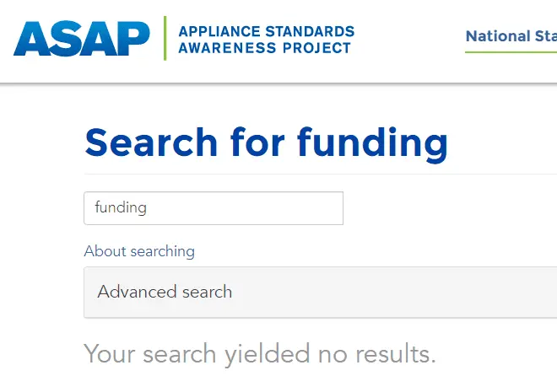Viewport: 557px width, 392px height.
Task: Click the 'Your search yielded no results' message
Action: pyautogui.click(x=260, y=354)
